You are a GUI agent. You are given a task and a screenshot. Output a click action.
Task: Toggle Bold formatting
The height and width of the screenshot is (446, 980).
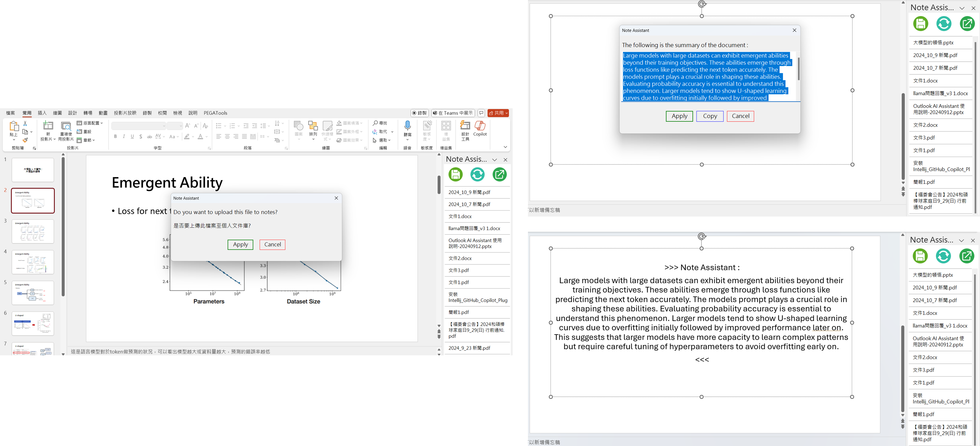coord(115,136)
